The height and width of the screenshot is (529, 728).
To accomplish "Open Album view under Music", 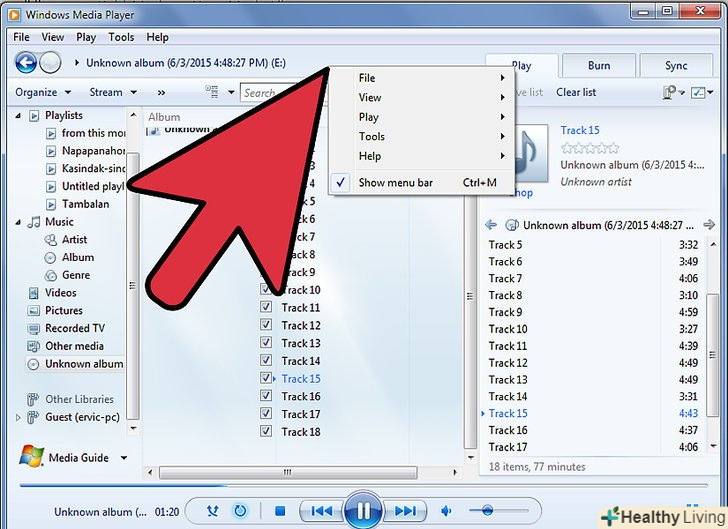I will coord(78,257).
